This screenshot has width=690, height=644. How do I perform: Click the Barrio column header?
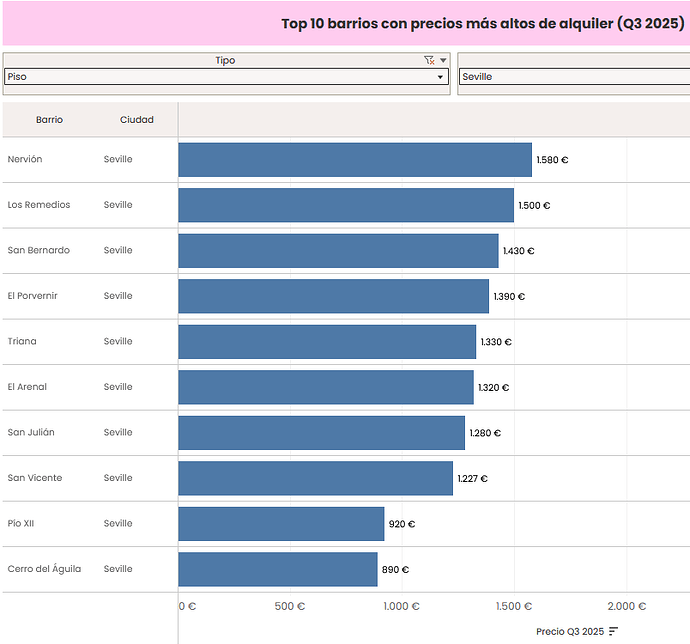49,120
